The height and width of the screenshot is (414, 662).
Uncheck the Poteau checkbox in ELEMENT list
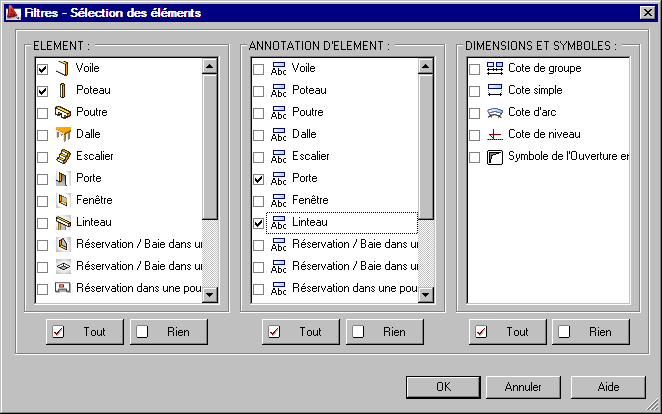tap(42, 91)
